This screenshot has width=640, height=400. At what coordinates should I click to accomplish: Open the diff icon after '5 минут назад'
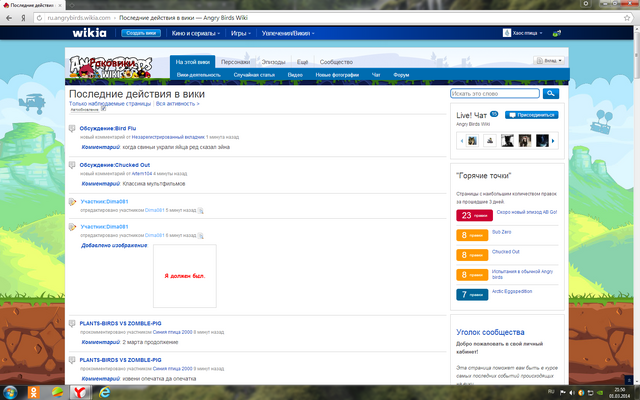click(x=200, y=211)
